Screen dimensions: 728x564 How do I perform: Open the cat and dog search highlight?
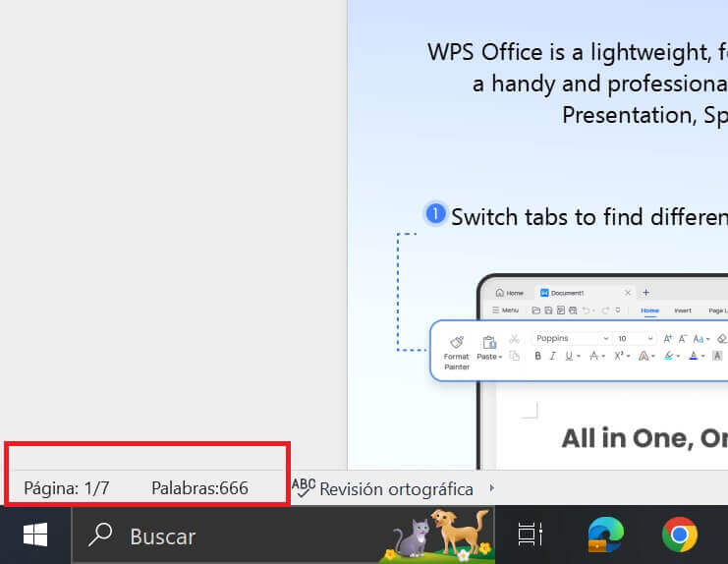435,536
